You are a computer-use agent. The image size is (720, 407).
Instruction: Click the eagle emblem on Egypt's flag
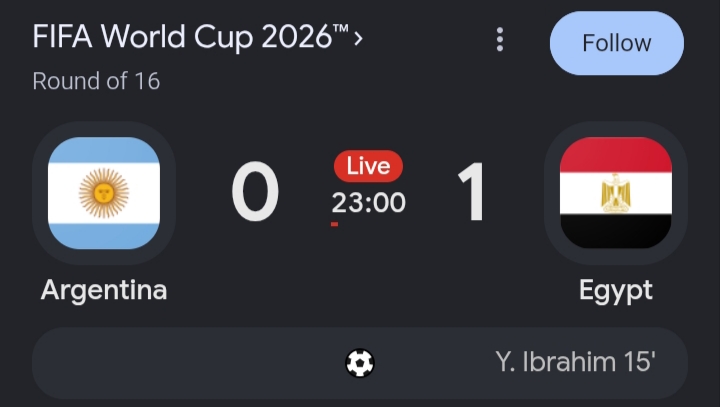pos(616,193)
